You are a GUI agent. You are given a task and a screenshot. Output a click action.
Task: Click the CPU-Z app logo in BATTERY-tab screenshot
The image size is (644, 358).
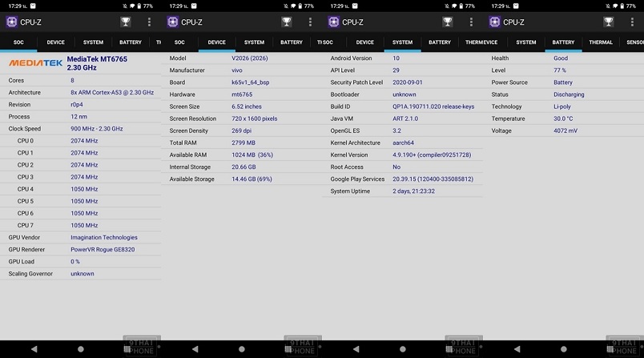(494, 22)
